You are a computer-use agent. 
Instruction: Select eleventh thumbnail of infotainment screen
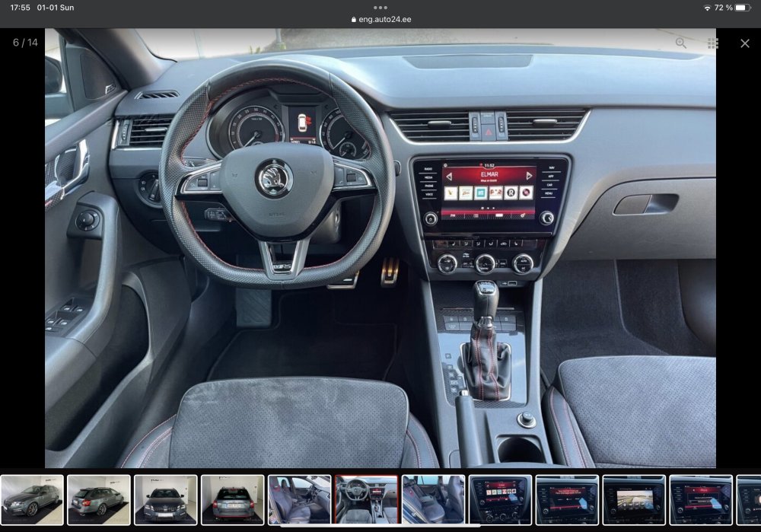click(702, 500)
